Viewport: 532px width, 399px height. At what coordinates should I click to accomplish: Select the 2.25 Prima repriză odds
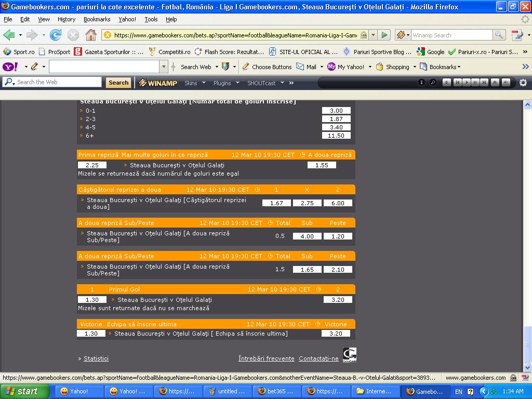tap(92, 165)
